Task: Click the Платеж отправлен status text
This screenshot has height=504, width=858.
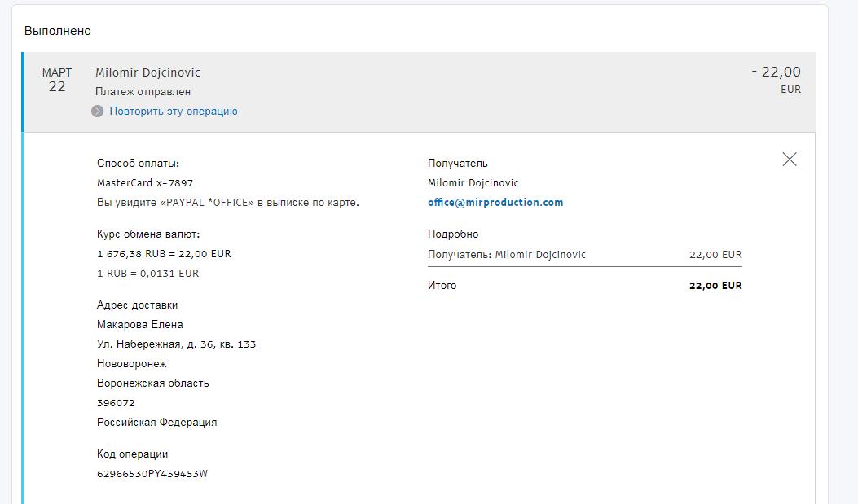Action: pos(143,92)
